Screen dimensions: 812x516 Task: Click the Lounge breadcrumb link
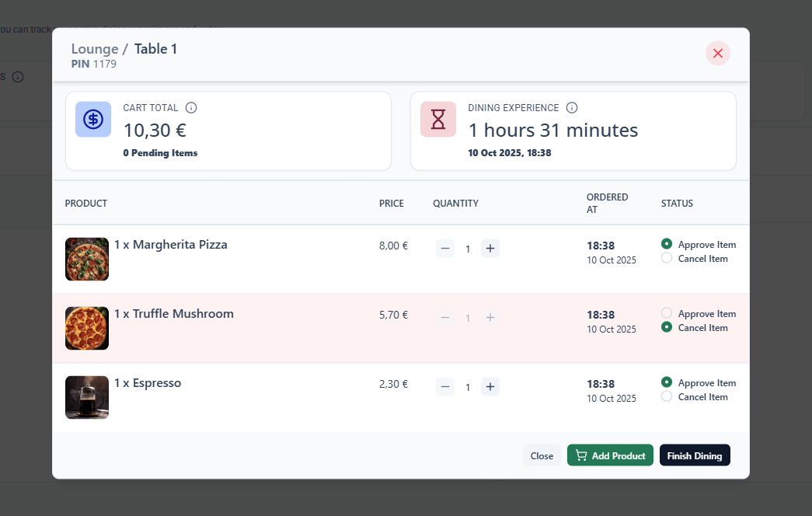(94, 49)
